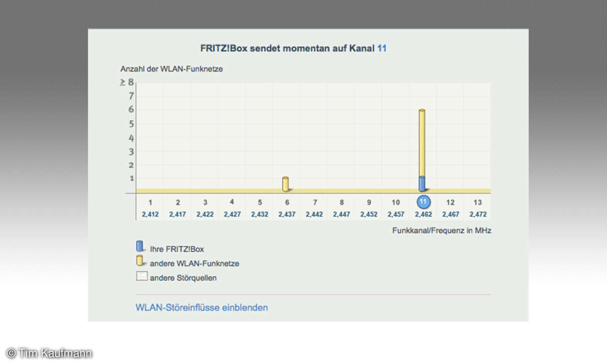
Task: Click the Ihre FRITZ!Box legend label
Action: tap(177, 249)
